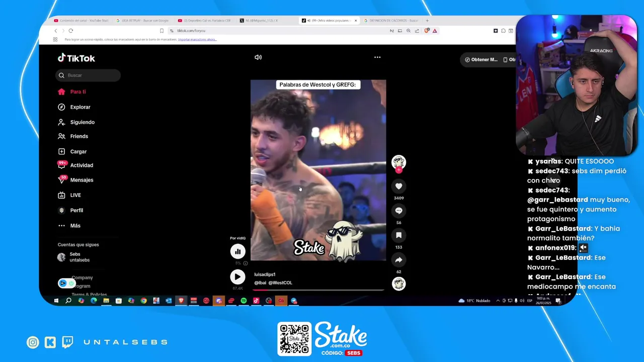Click Obtener M... button at top

click(481, 59)
